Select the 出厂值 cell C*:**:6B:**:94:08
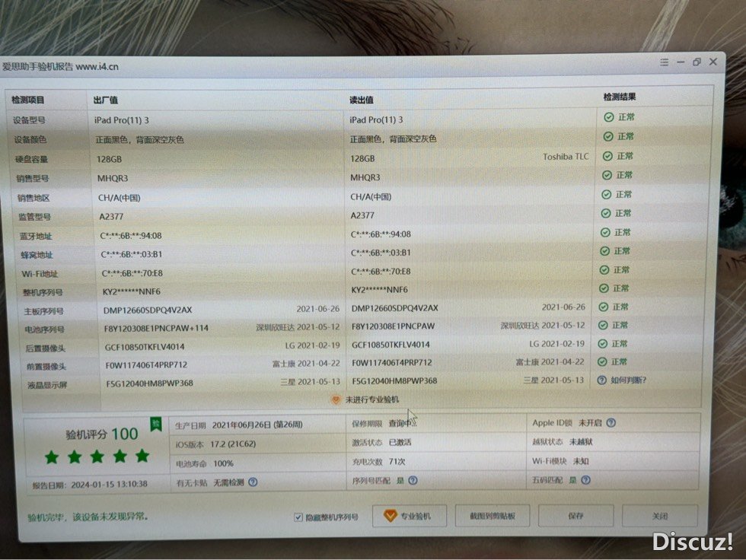This screenshot has height=560, width=746. click(131, 235)
